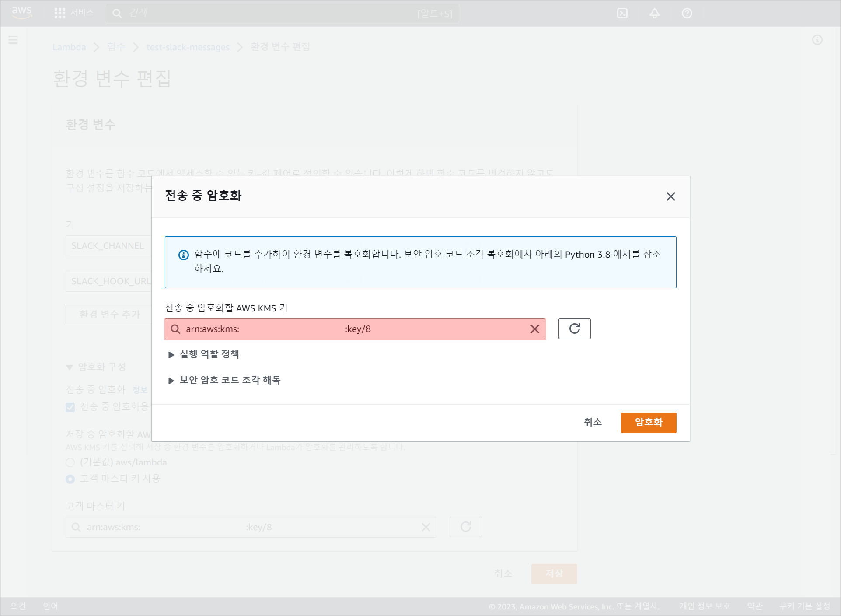The image size is (841, 616).
Task: Open the help question mark icon
Action: click(687, 13)
